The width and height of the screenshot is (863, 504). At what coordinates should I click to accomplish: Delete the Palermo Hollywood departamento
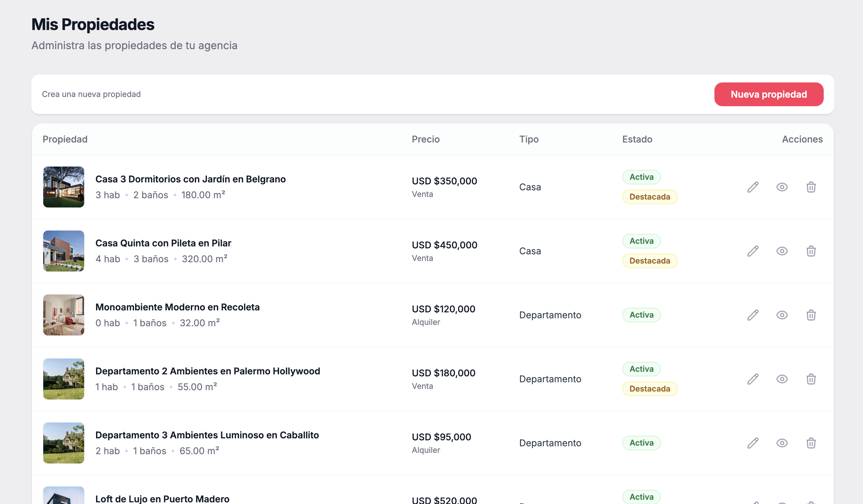pyautogui.click(x=811, y=379)
